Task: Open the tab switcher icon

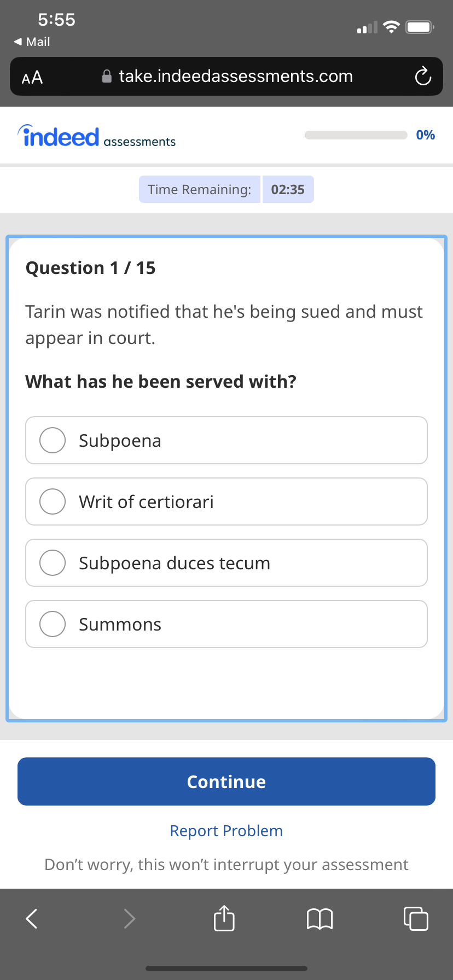Action: coord(416,919)
